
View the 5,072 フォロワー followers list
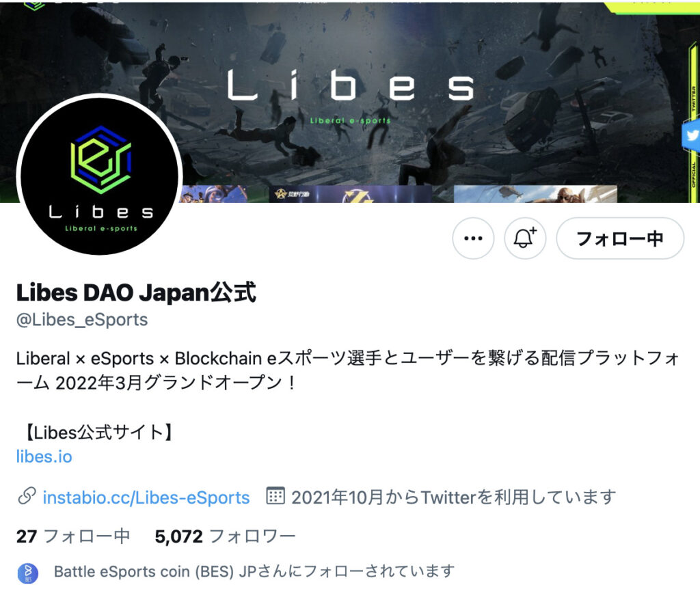point(226,536)
